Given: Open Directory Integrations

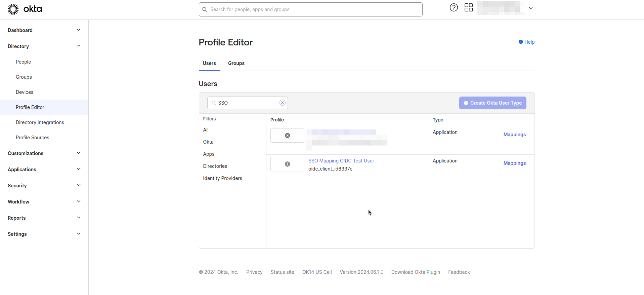Looking at the screenshot, I should click(40, 122).
